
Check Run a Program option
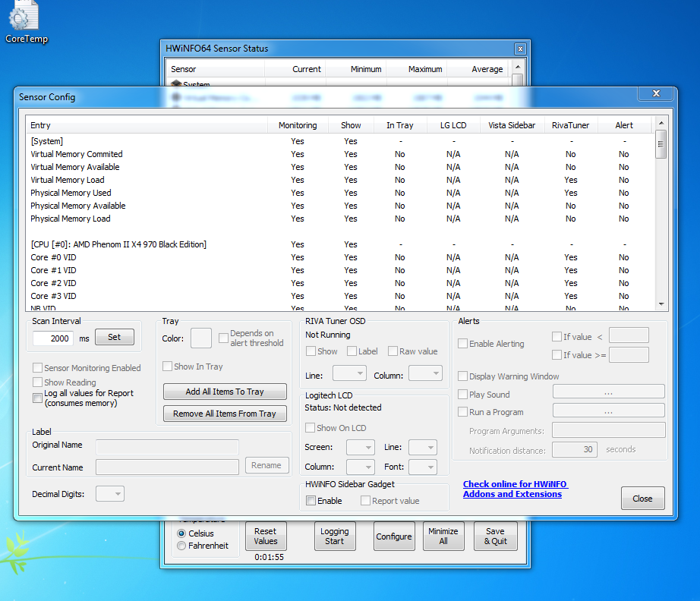pyautogui.click(x=463, y=412)
